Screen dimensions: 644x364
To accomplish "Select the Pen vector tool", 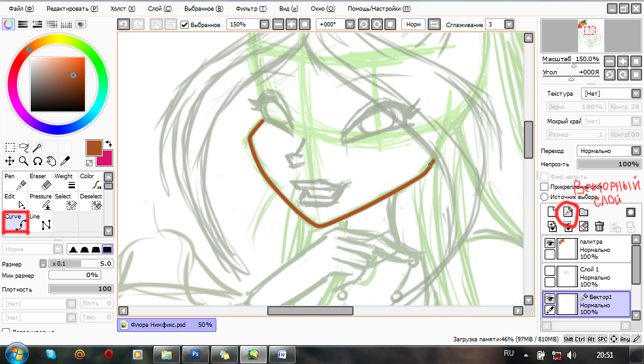I will click(15, 181).
